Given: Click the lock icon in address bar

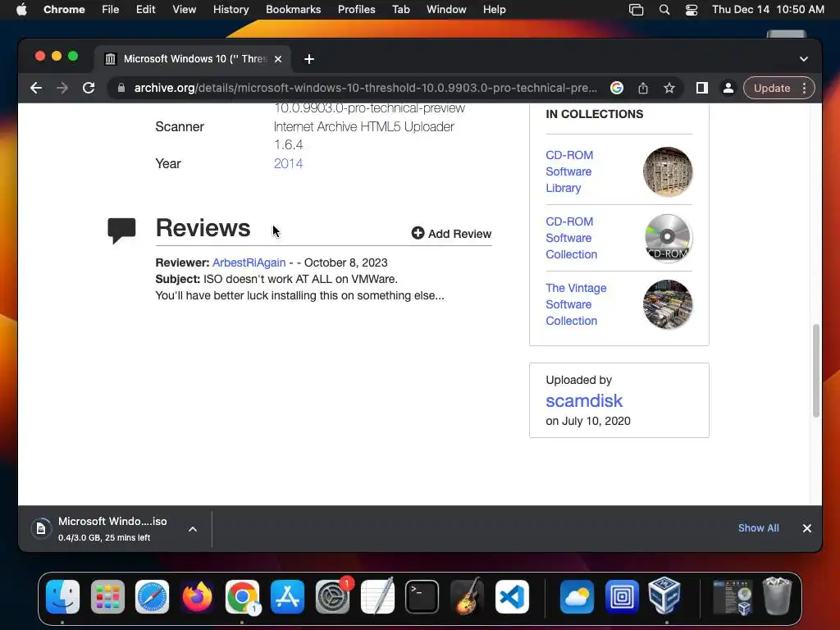Looking at the screenshot, I should click(121, 88).
